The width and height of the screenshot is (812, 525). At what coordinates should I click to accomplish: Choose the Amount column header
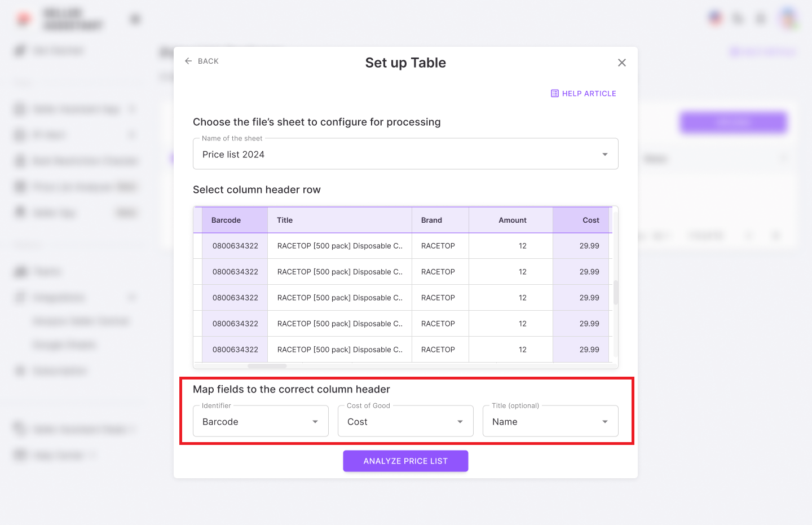click(x=512, y=220)
